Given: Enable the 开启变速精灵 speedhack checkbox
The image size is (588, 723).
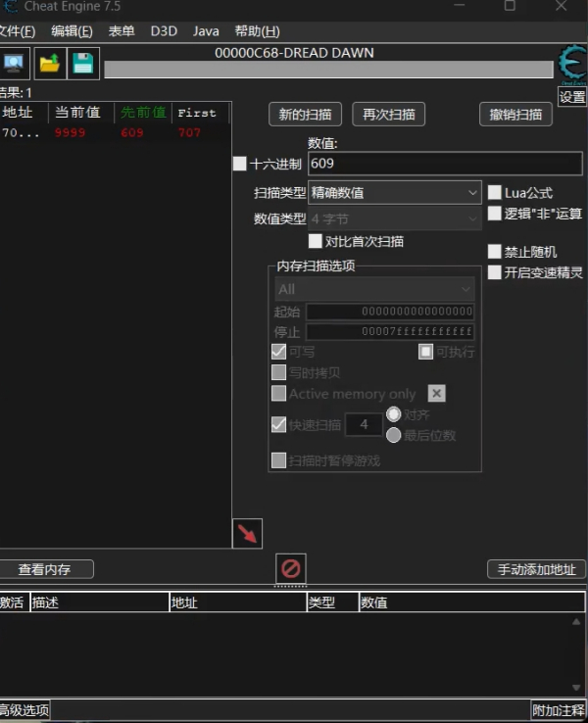Looking at the screenshot, I should pyautogui.click(x=495, y=272).
